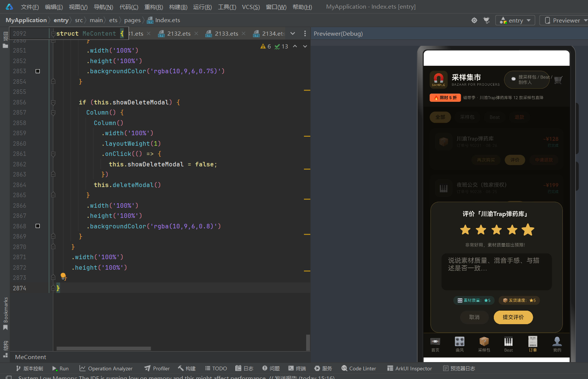Open the entry run configuration dropdown
Viewport: 588px width, 379px height.
click(515, 20)
